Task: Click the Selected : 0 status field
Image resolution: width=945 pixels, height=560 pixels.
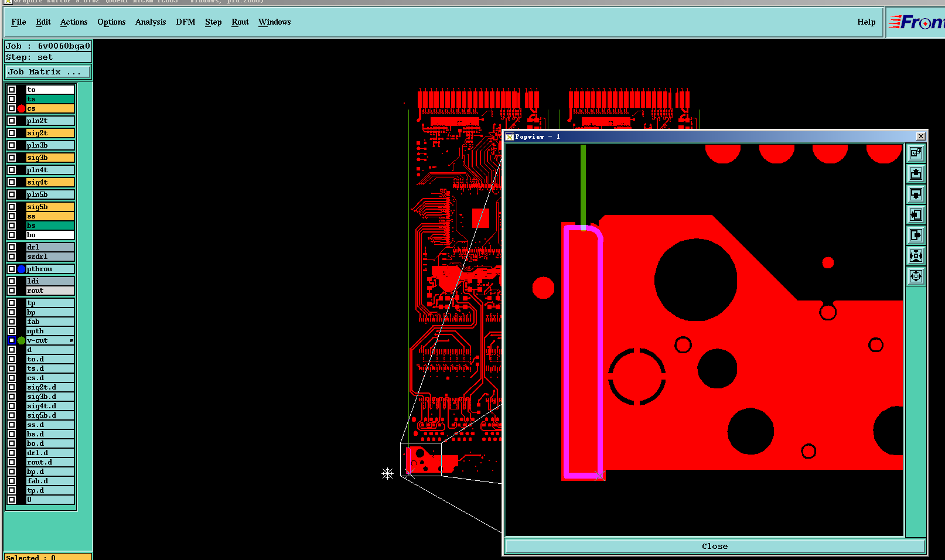Action: pos(48,557)
